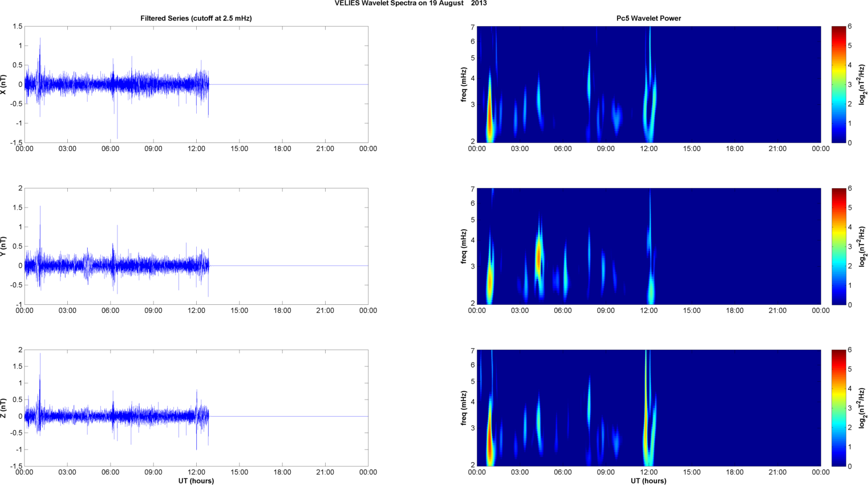868x485 pixels.
Task: Click '15:00' tick under the top spectrogram
Action: [x=692, y=149]
